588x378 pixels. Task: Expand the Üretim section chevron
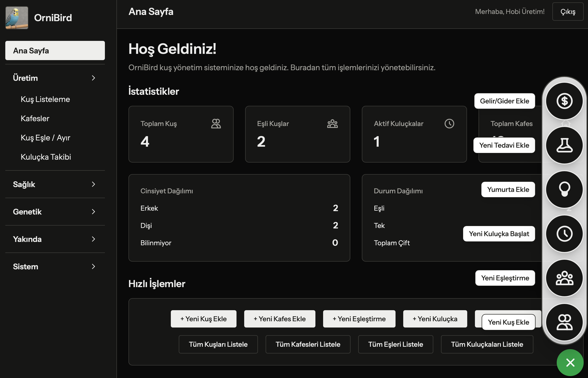click(x=94, y=78)
